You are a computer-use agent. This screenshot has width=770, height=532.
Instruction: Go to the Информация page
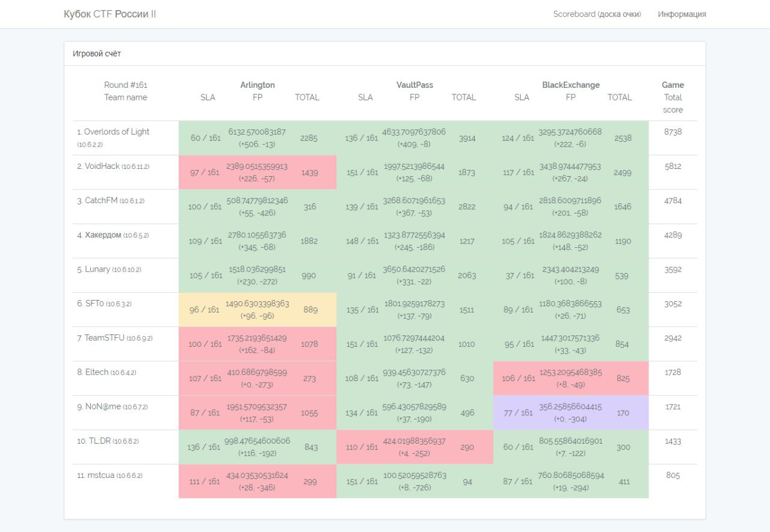[x=682, y=14]
